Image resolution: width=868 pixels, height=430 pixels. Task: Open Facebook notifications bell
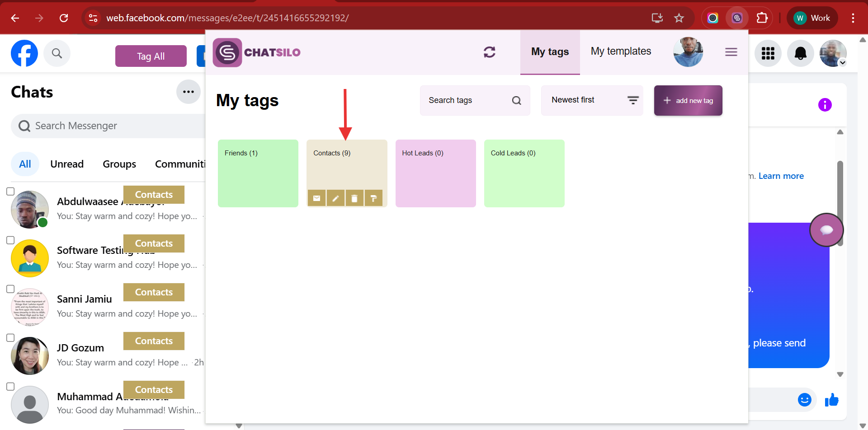pos(800,53)
